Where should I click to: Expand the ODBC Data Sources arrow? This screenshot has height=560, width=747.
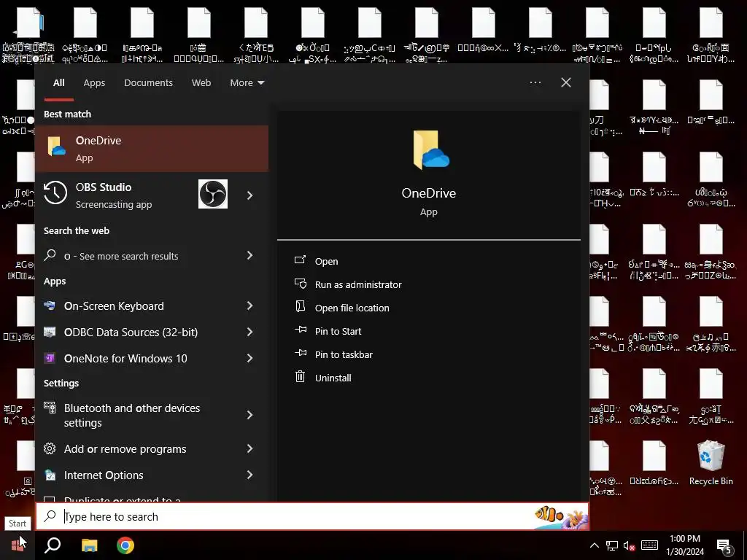pos(249,332)
